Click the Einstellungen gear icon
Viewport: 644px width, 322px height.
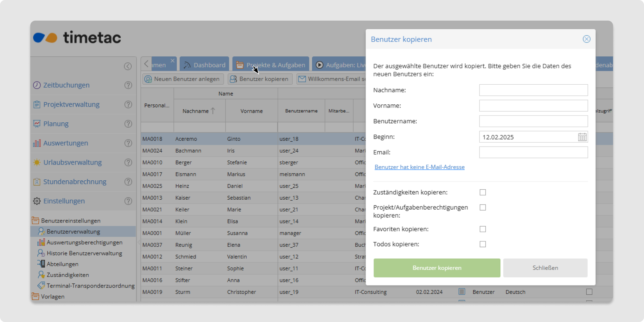[x=37, y=201]
